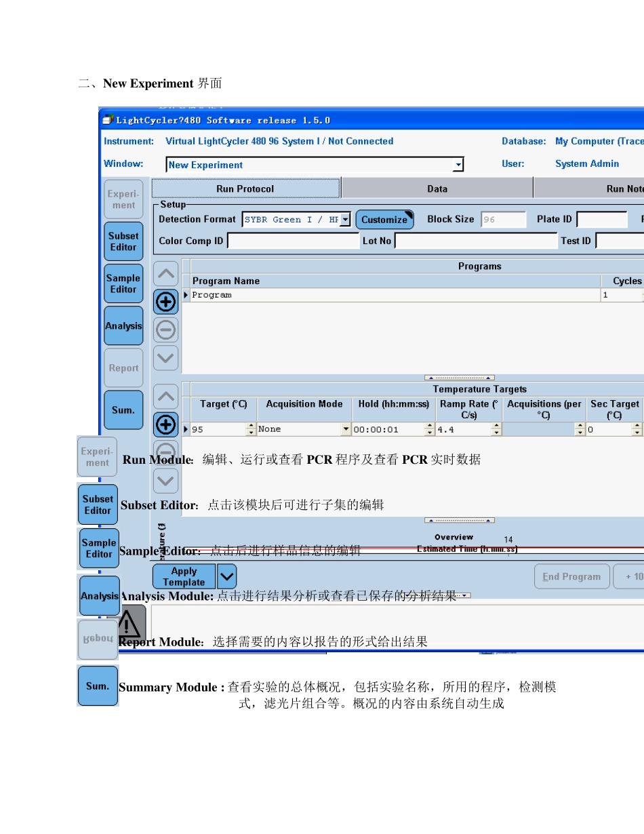644x834 pixels.
Task: Click the add temperature target plus icon
Action: coord(166,424)
